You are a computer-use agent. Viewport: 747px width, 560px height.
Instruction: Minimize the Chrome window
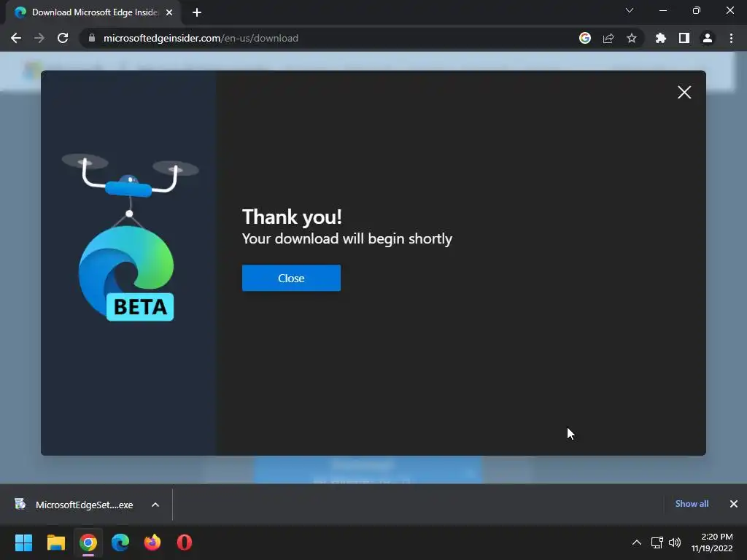coord(662,10)
